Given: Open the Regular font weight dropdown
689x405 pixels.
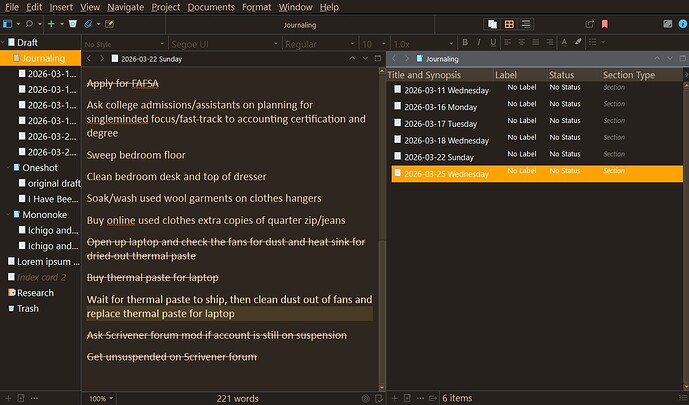Looking at the screenshot, I should (x=320, y=44).
